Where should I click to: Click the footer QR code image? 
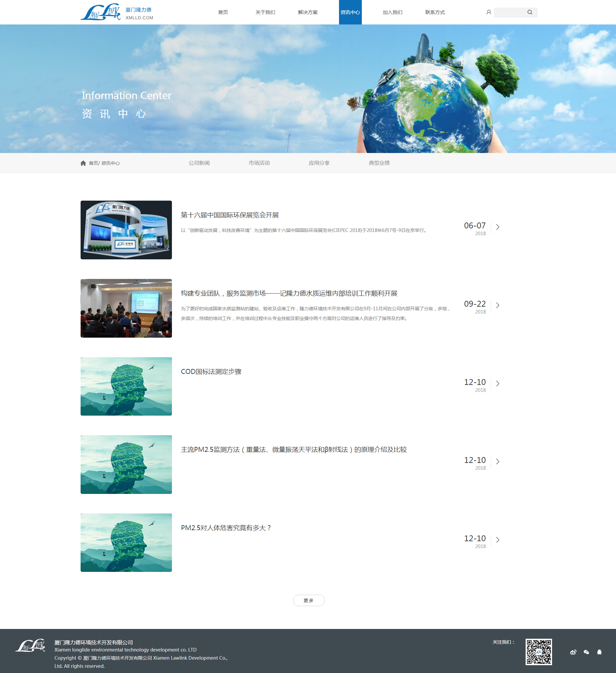(538, 652)
